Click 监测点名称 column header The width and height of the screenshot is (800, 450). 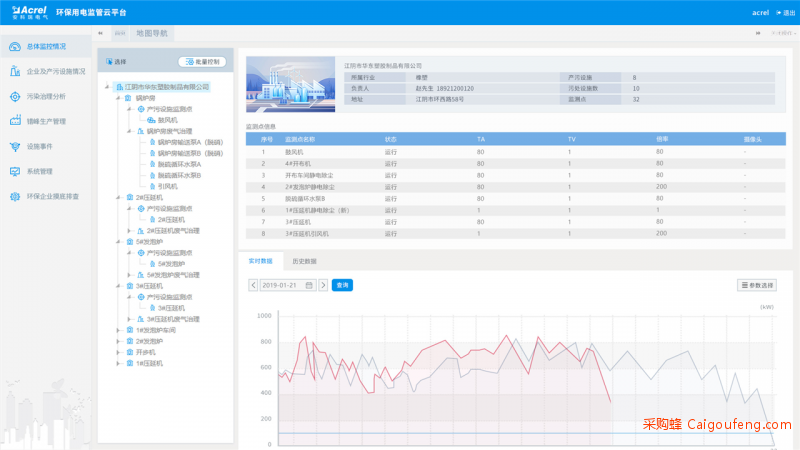[299, 139]
